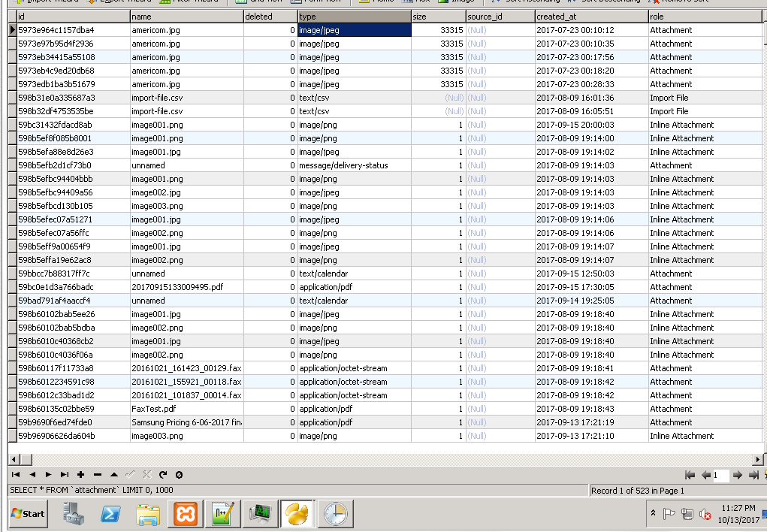Click the delete record minus icon
The height and width of the screenshot is (532, 767).
[97, 475]
